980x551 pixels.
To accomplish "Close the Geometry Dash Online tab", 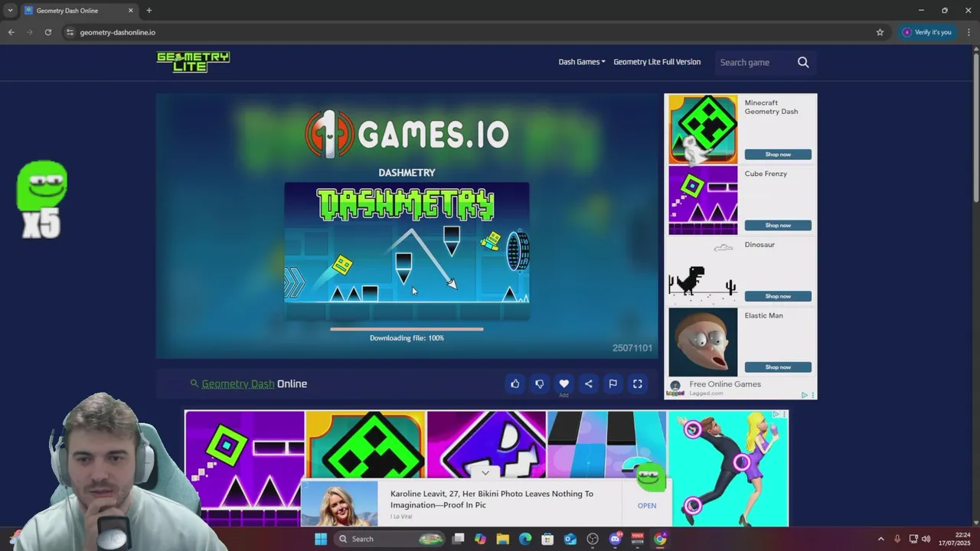I will pos(130,11).
